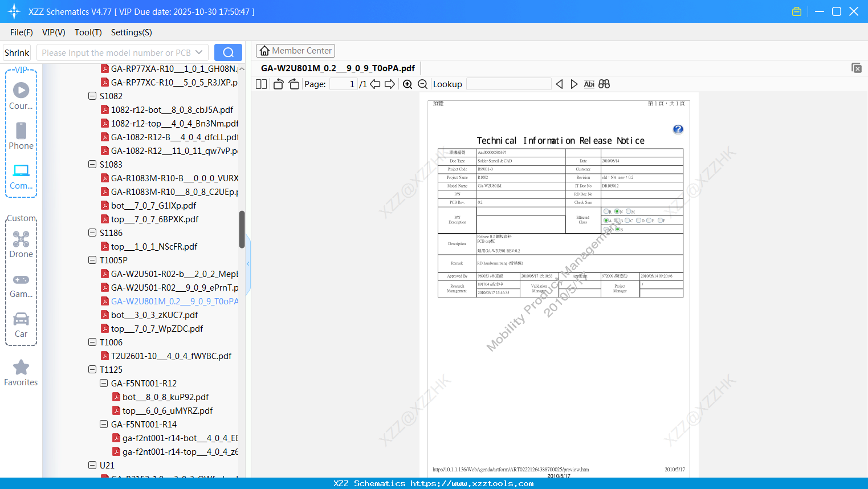Screen dimensions: 868x489
Task: Focus the model number search field
Action: pyautogui.click(x=116, y=52)
